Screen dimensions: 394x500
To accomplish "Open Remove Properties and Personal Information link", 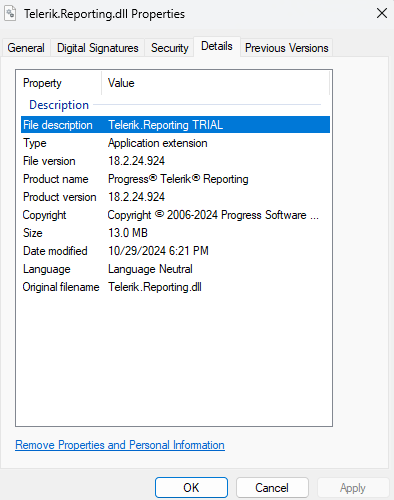I will [120, 445].
